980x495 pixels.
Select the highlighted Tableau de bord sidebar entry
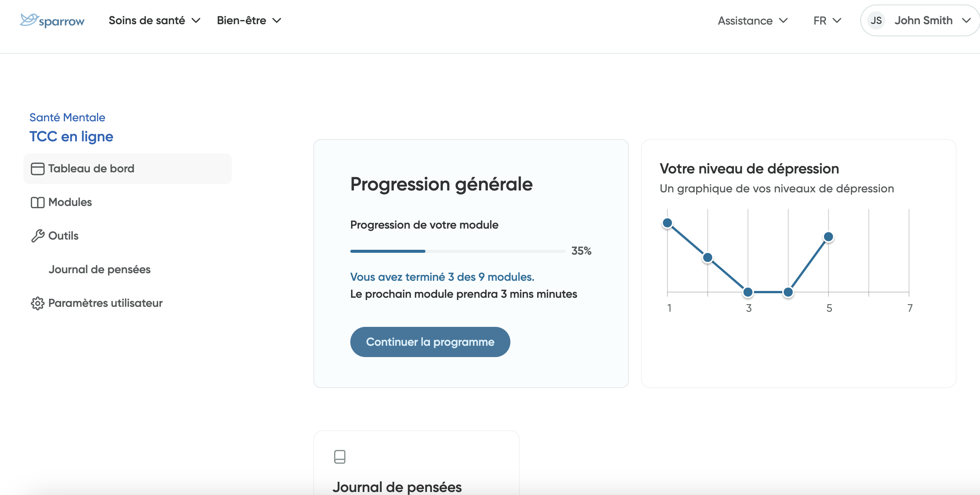click(x=91, y=168)
